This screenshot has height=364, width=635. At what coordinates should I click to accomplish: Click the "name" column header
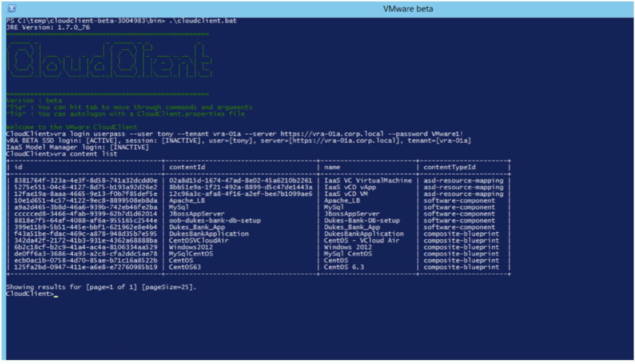332,167
